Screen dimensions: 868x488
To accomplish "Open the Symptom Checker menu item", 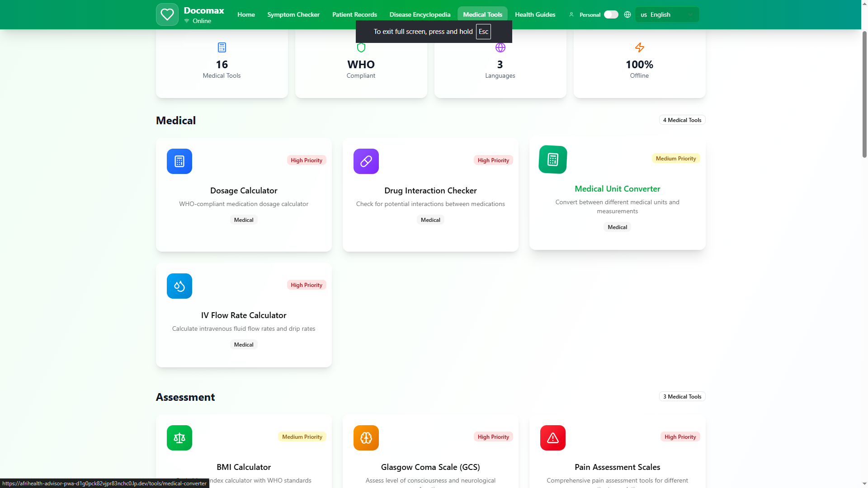I will click(293, 14).
